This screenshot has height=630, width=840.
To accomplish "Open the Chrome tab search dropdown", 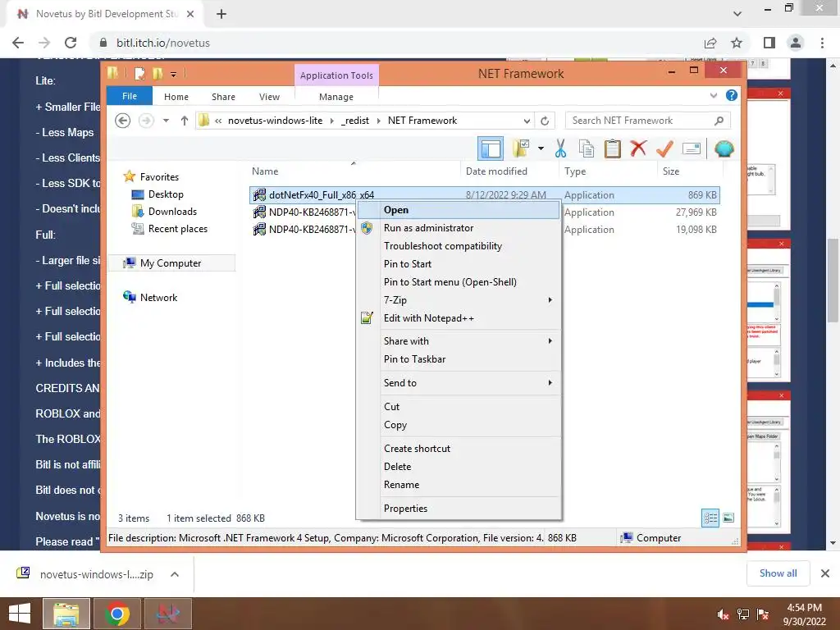I will pyautogui.click(x=737, y=14).
